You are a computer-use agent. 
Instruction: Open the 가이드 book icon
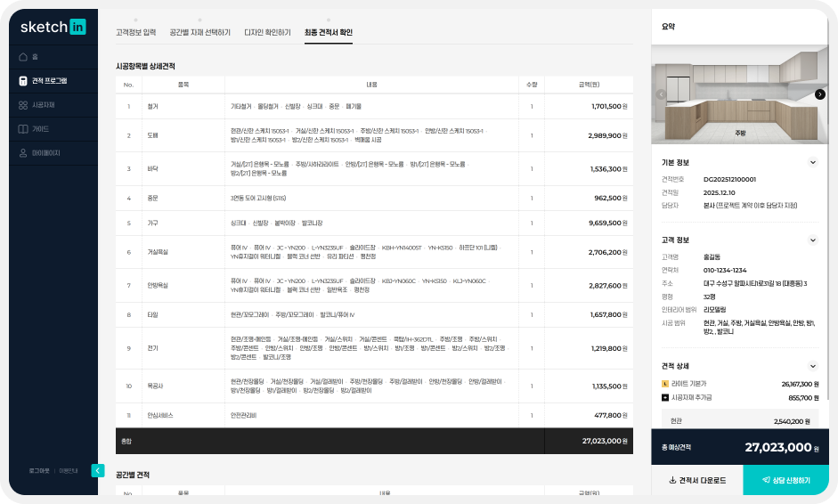(23, 129)
